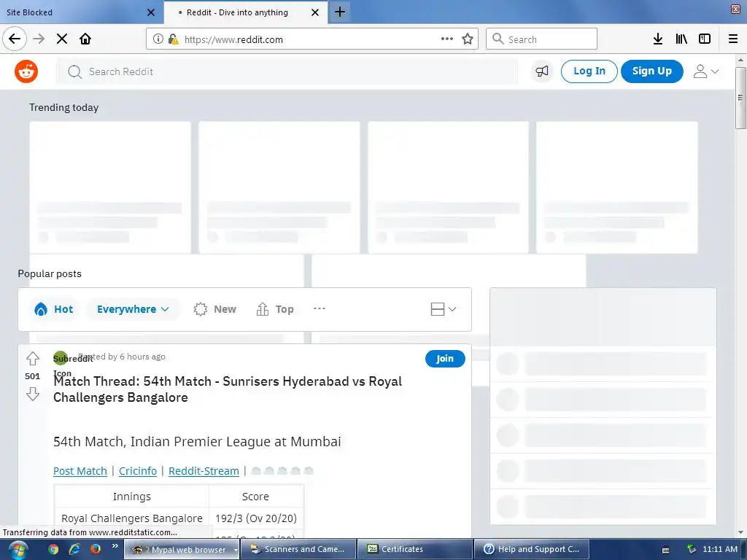Image resolution: width=747 pixels, height=560 pixels.
Task: Launch Chrome from the taskbar
Action: (53, 549)
